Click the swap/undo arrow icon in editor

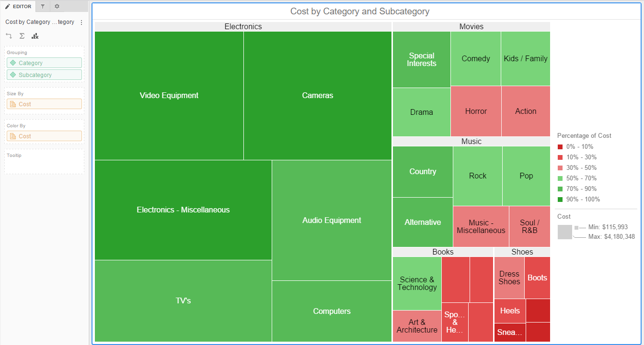click(x=9, y=36)
